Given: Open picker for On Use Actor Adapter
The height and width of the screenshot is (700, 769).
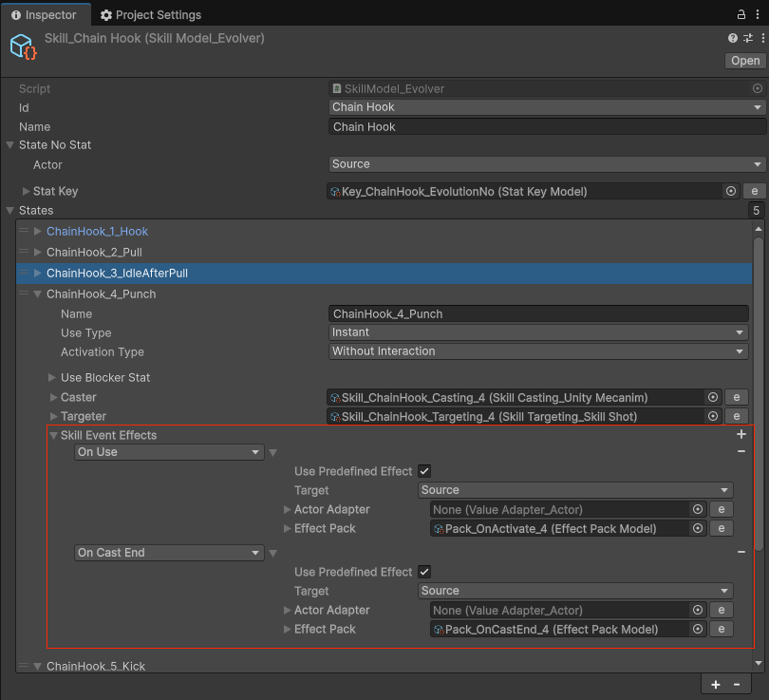Looking at the screenshot, I should click(x=698, y=509).
